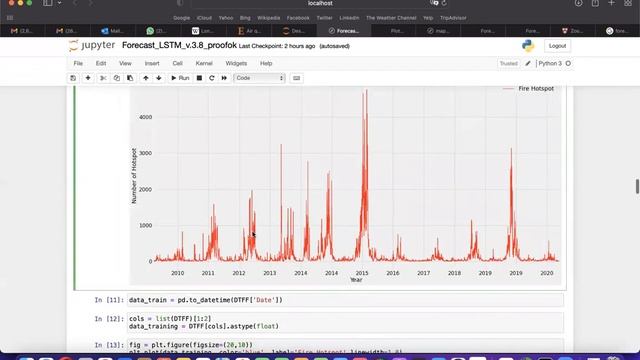Click the page vertical scrollbar thumb
The image size is (640, 360).
tap(637, 186)
